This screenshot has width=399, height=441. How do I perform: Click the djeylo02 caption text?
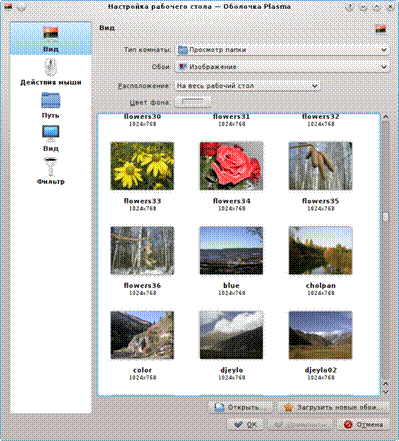point(320,370)
